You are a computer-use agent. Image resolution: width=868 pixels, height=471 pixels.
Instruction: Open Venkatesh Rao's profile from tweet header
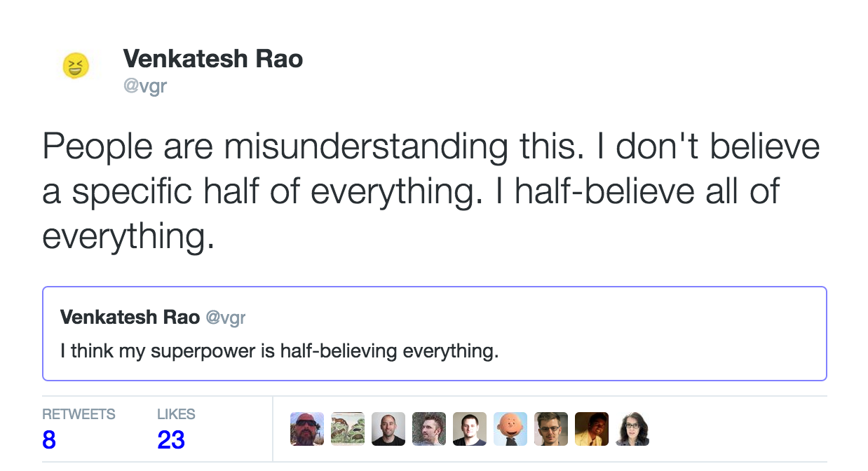(212, 59)
